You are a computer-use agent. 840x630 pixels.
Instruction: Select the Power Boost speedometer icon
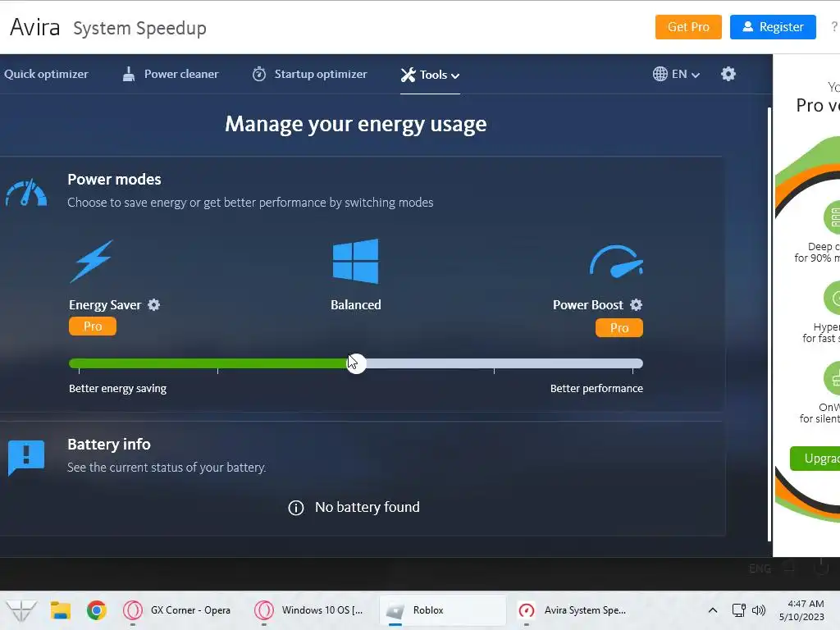coord(616,262)
